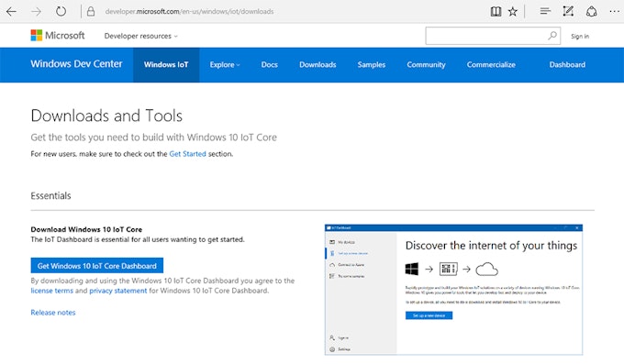This screenshot has width=624, height=364.
Task: Expand the Explore menu
Action: [225, 64]
